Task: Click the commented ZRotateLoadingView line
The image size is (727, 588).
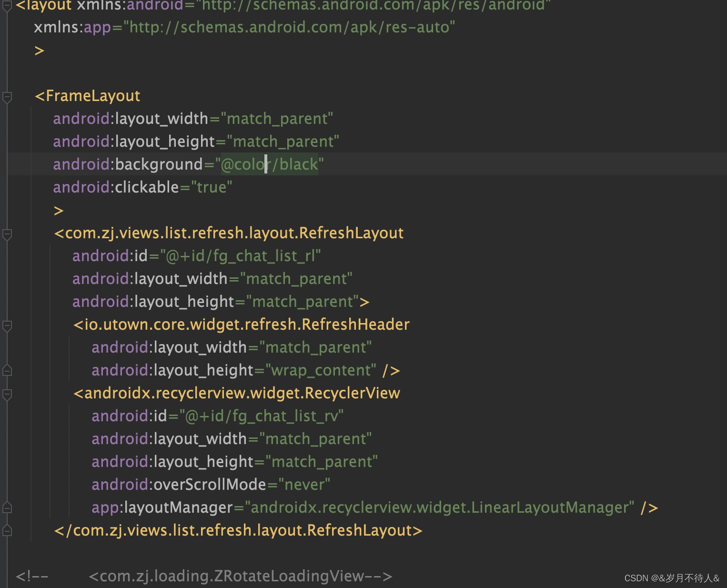Action: coord(240,576)
